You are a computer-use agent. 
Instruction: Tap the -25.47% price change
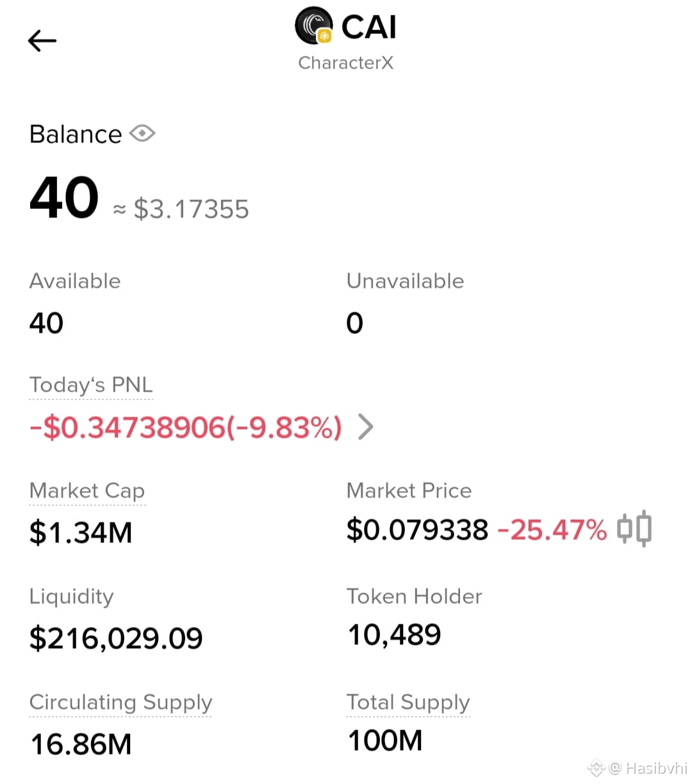coord(552,530)
